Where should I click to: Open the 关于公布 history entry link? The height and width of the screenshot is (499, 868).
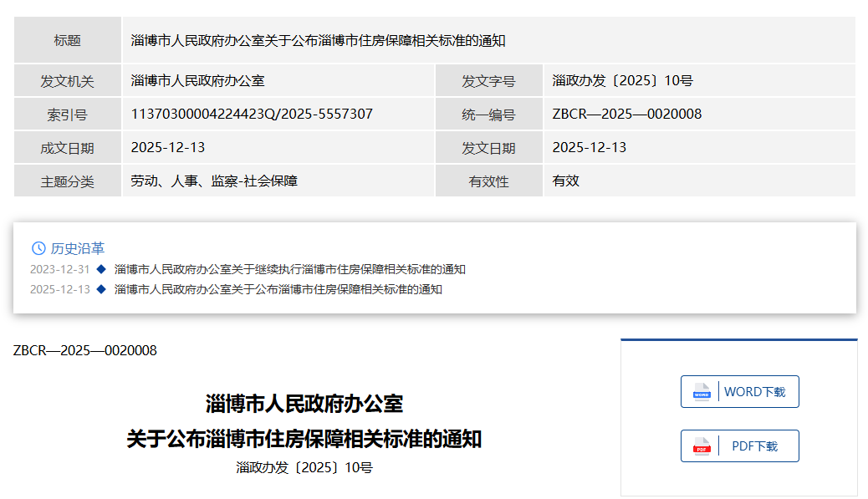278,289
